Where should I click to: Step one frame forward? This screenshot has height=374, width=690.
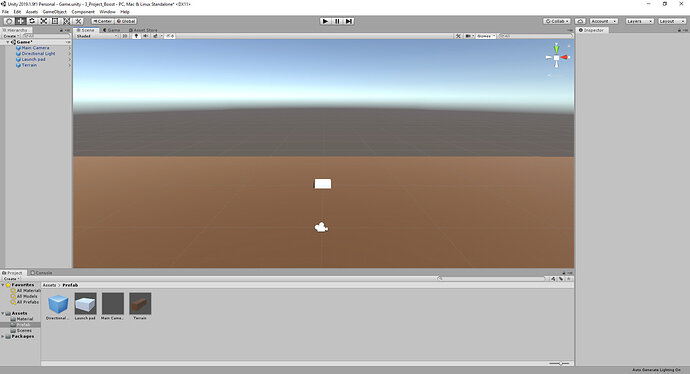(349, 21)
